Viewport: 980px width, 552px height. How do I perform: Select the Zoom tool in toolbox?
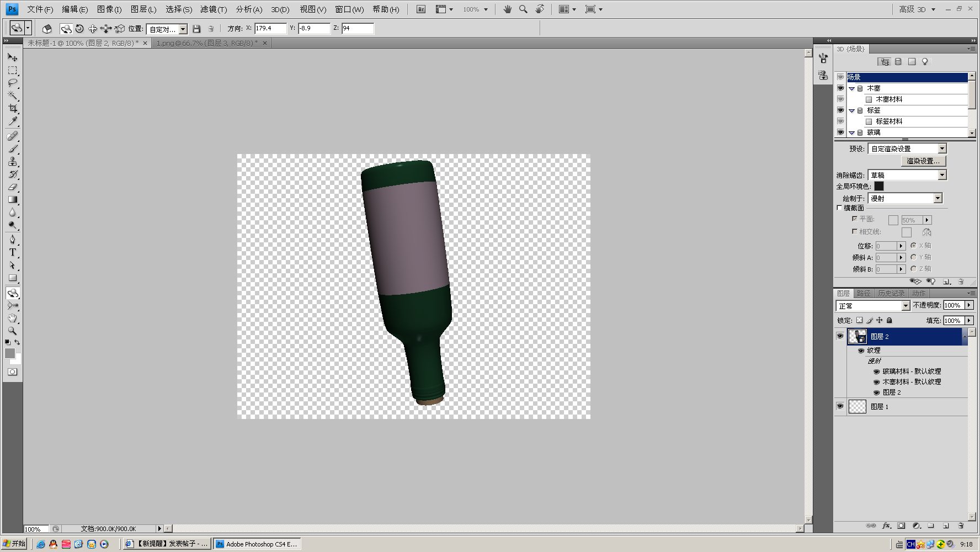pyautogui.click(x=12, y=331)
